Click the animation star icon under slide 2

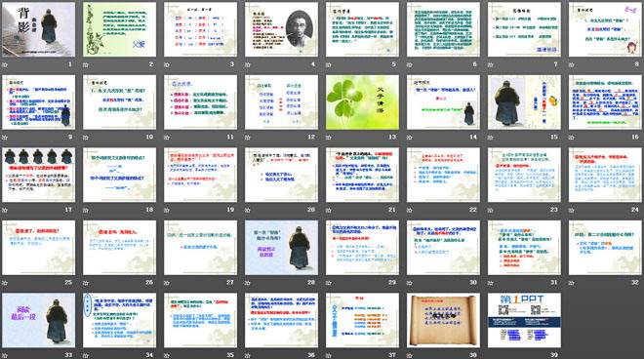click(x=86, y=64)
